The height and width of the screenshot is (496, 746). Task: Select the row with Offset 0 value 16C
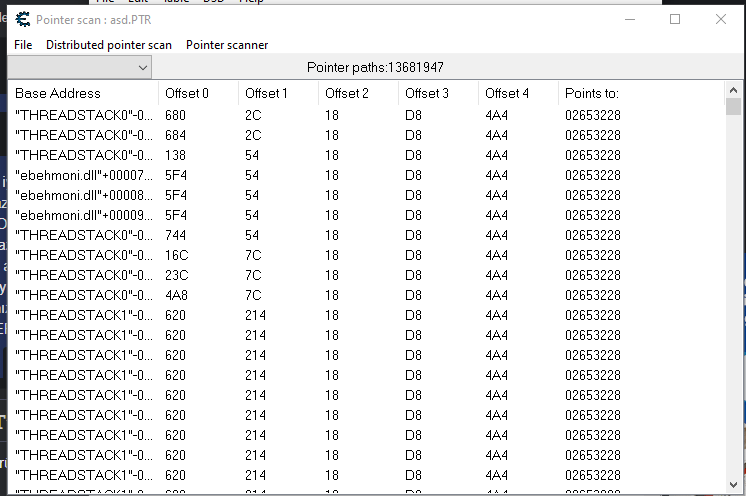366,255
